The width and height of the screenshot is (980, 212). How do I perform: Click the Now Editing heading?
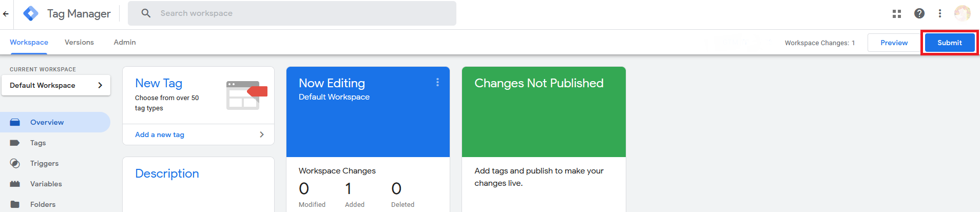332,83
